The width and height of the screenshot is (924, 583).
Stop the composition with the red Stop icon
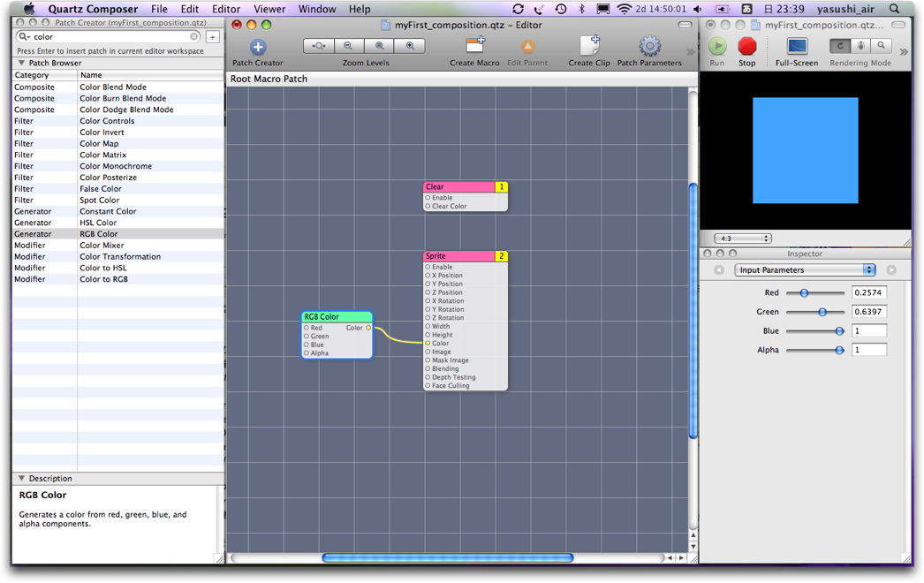coord(747,46)
